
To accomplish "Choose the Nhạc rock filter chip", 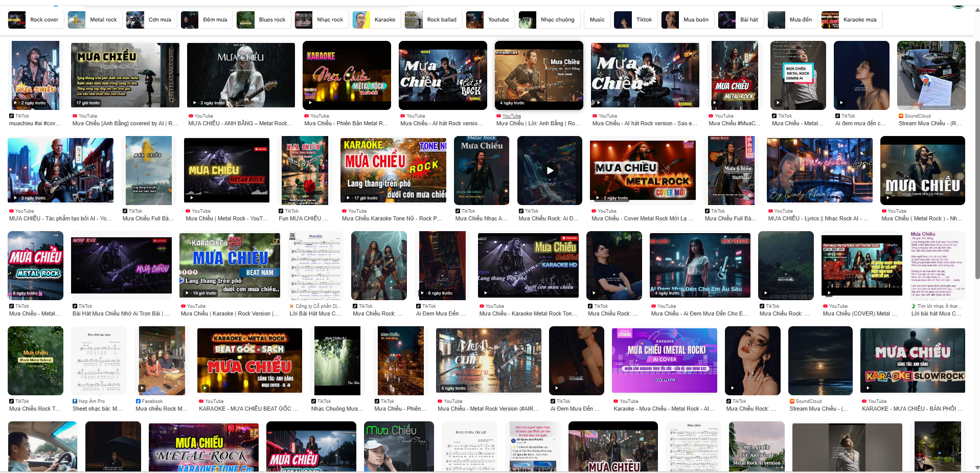I will tap(321, 20).
